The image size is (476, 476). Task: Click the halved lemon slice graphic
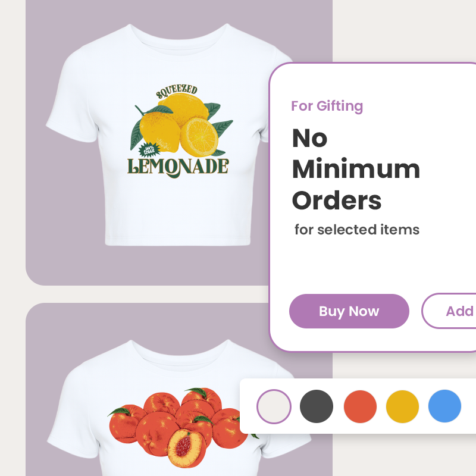pyautogui.click(x=200, y=136)
